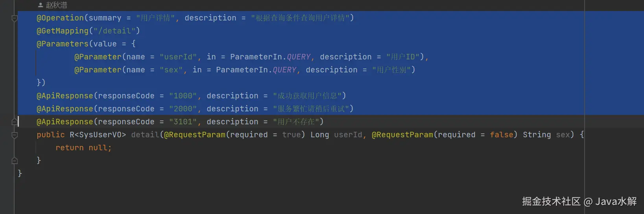The width and height of the screenshot is (644, 214).
Task: Click the author person icon hint
Action: (41, 5)
